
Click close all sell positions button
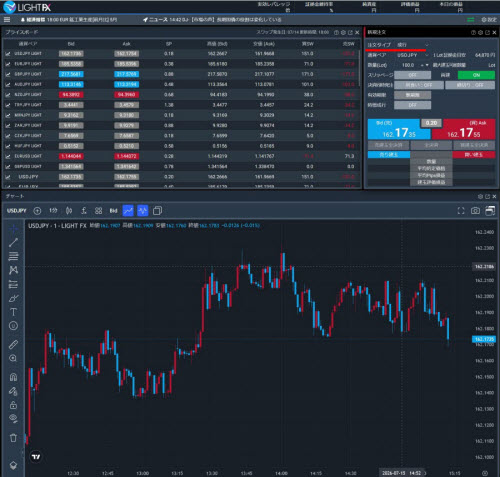tap(389, 145)
